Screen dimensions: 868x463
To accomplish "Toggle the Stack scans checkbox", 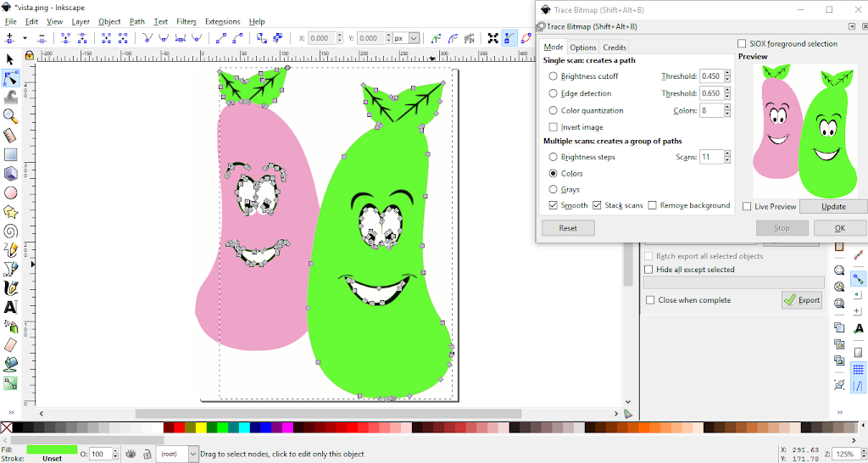I will coord(597,205).
